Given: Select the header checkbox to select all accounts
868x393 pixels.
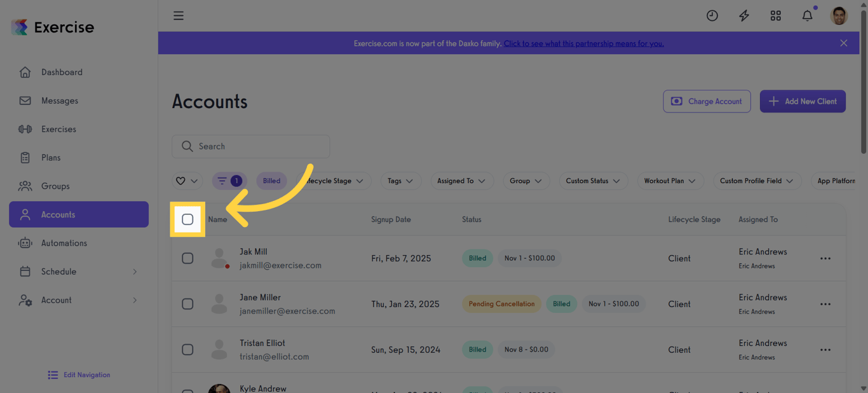Looking at the screenshot, I should tap(187, 219).
